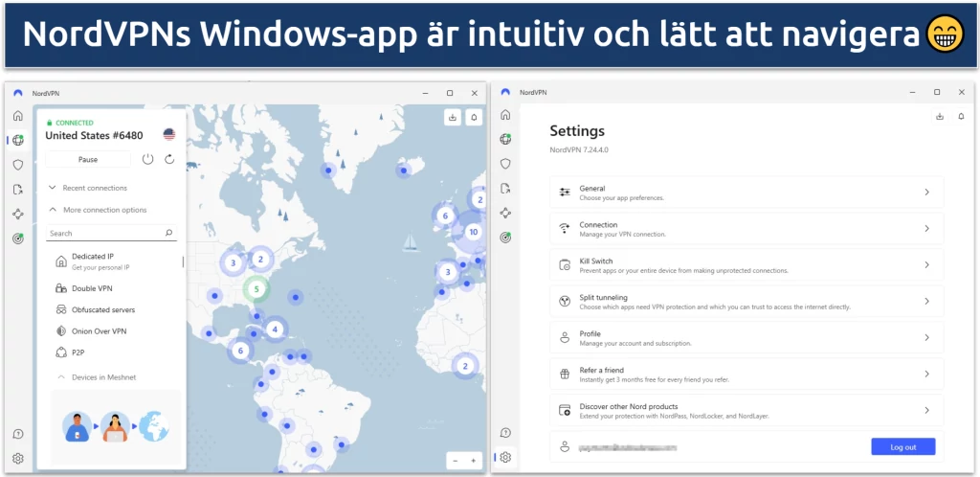Click Connection wifi icon in Settings list
Viewport: 980px width, 477px height.
tap(565, 228)
